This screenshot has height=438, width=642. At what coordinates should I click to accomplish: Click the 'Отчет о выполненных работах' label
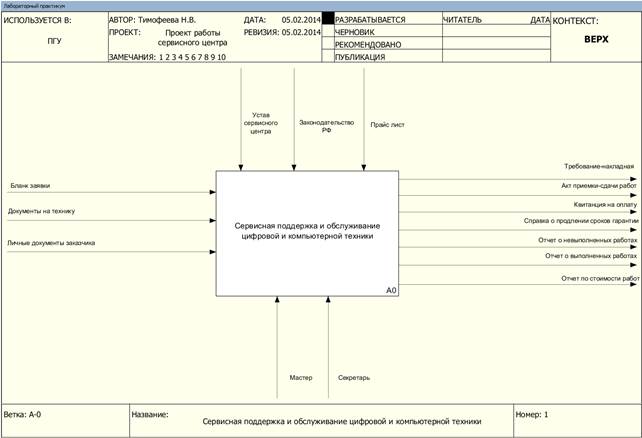[591, 256]
